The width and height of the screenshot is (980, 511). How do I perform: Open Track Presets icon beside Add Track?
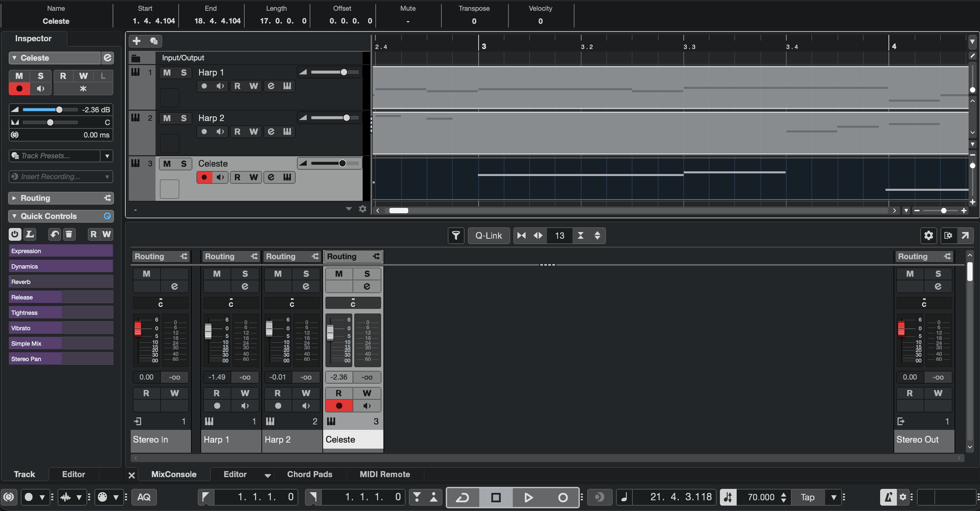pos(154,41)
